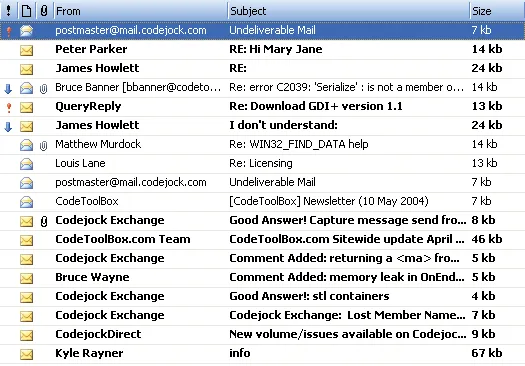
Task: Click the paperclip attachment icon on Bruce Banner row
Action: [43, 88]
